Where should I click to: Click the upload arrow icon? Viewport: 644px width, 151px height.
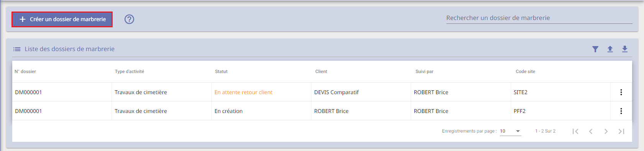point(610,49)
